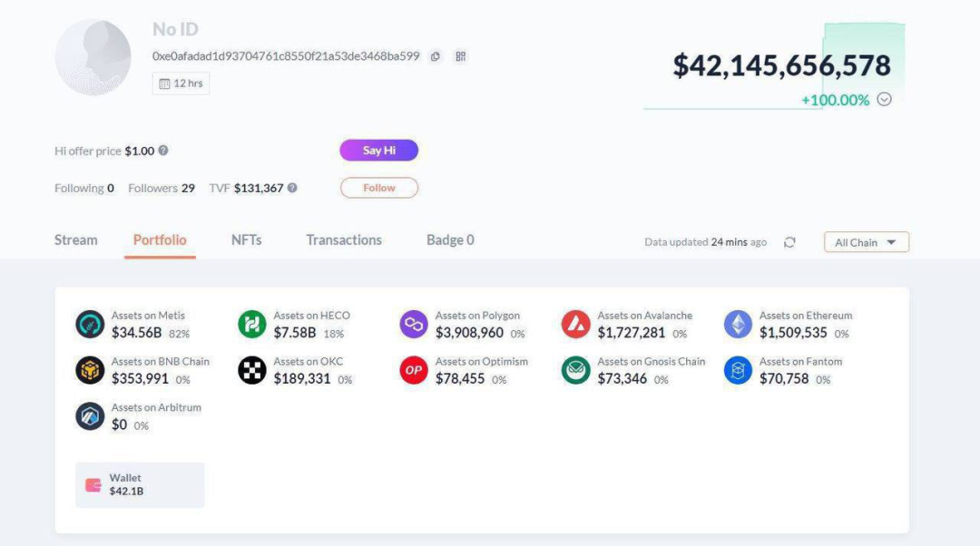Click the Optimism chain icon

414,370
